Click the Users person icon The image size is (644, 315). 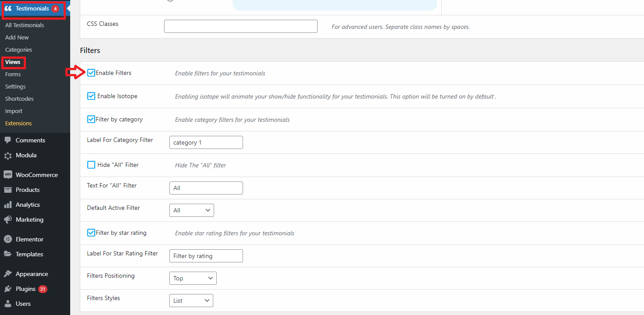tap(8, 304)
